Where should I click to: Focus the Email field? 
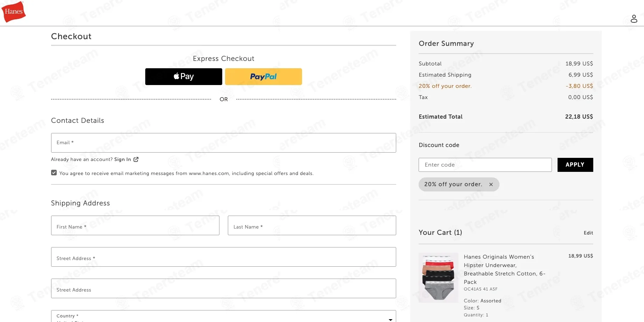click(224, 143)
